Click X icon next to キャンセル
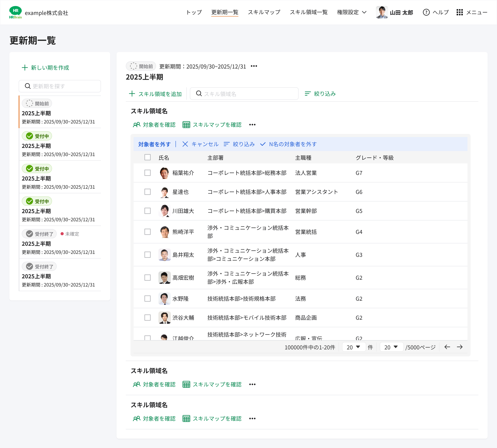The width and height of the screenshot is (497, 448). point(185,144)
